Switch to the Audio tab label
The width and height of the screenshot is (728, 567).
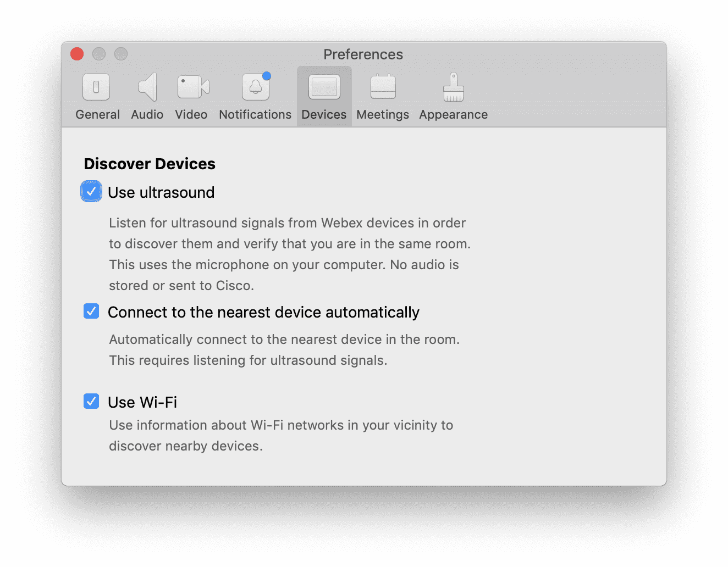tap(147, 114)
